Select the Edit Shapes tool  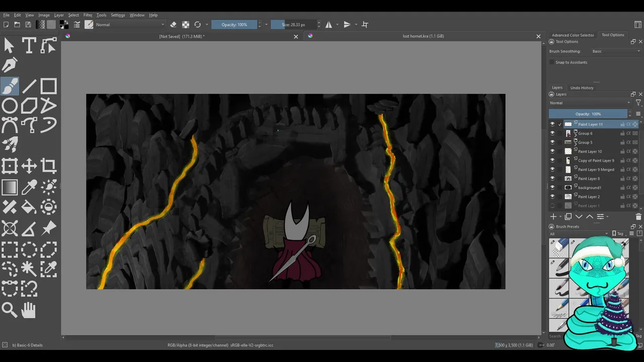pos(48,46)
